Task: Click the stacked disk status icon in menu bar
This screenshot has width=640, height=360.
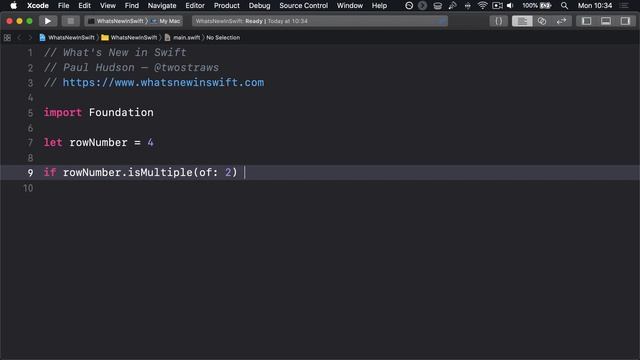Action: pyautogui.click(x=437, y=5)
